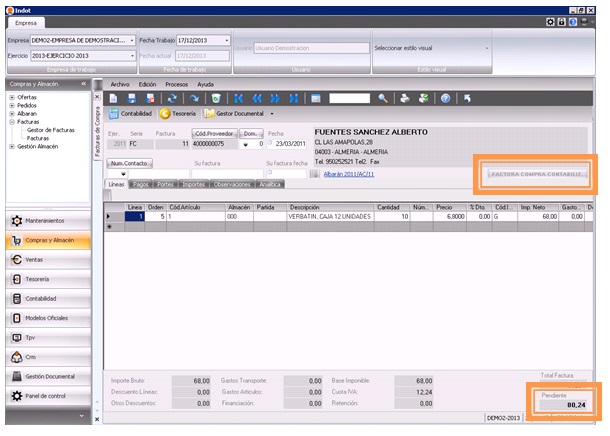Click the new document toolbar icon
Image resolution: width=610 pixels, height=436 pixels.
point(115,99)
